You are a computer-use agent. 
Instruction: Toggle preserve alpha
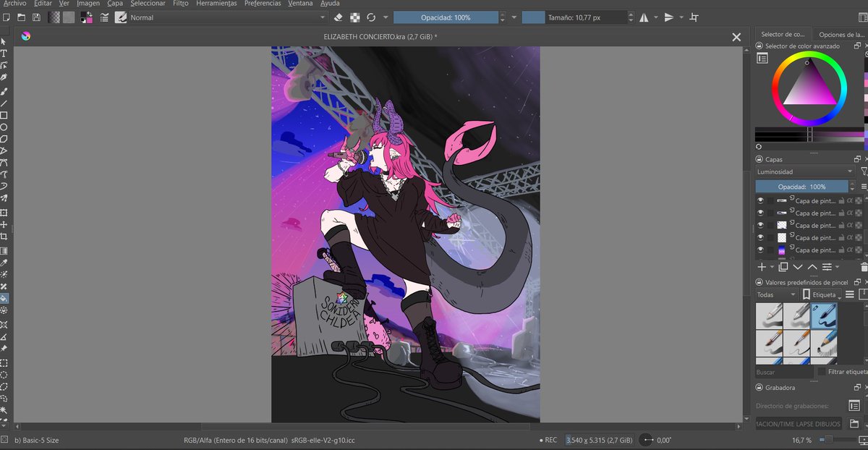tap(355, 17)
